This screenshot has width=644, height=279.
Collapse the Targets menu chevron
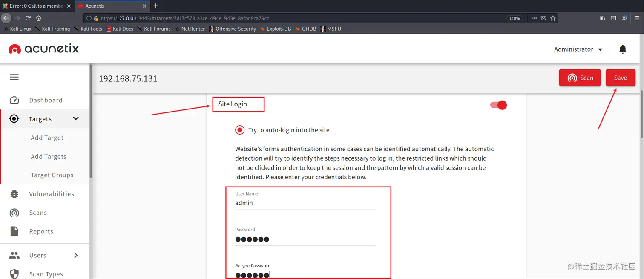point(75,118)
